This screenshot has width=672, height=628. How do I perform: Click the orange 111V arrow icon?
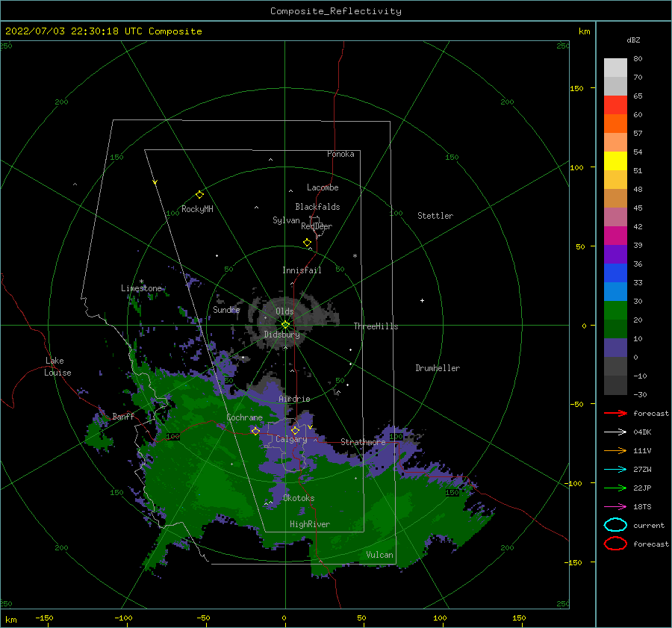(x=615, y=450)
